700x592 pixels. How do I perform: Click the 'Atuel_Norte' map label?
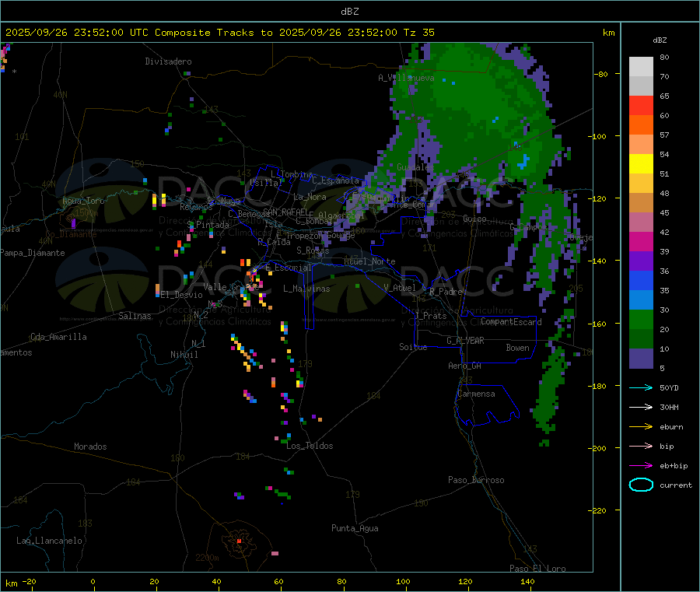[x=369, y=261]
